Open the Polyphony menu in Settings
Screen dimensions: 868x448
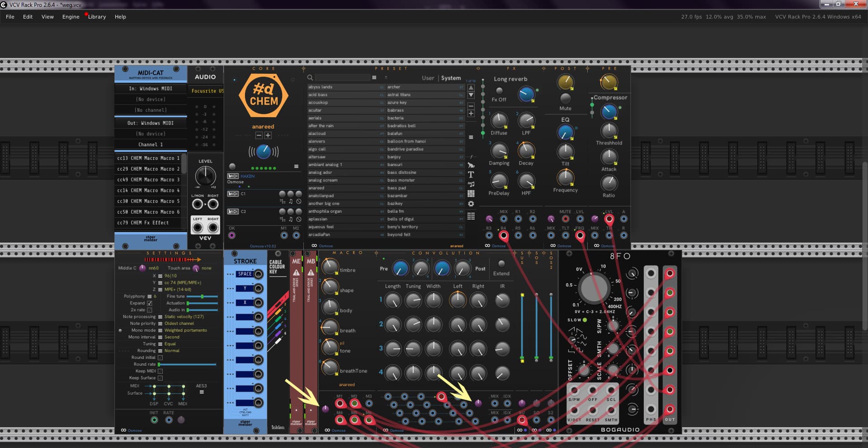click(x=150, y=296)
